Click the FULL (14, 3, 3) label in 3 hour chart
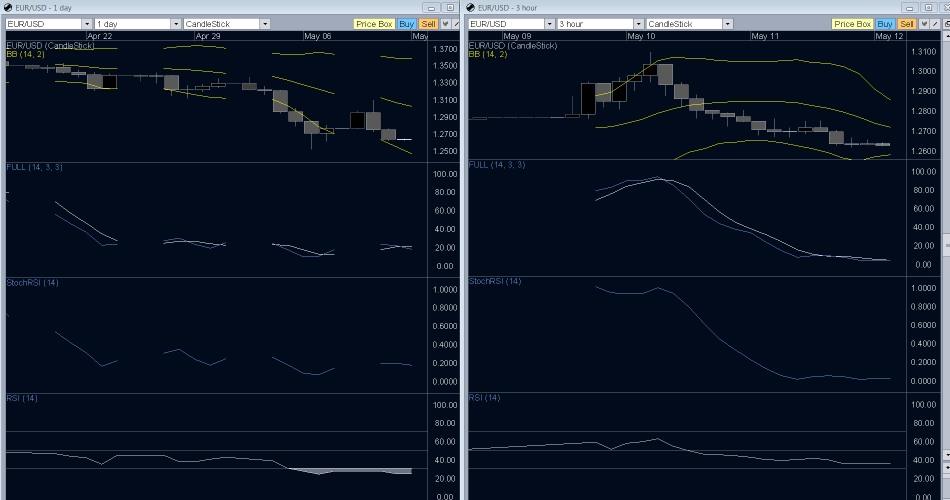950x500 pixels. (x=497, y=164)
